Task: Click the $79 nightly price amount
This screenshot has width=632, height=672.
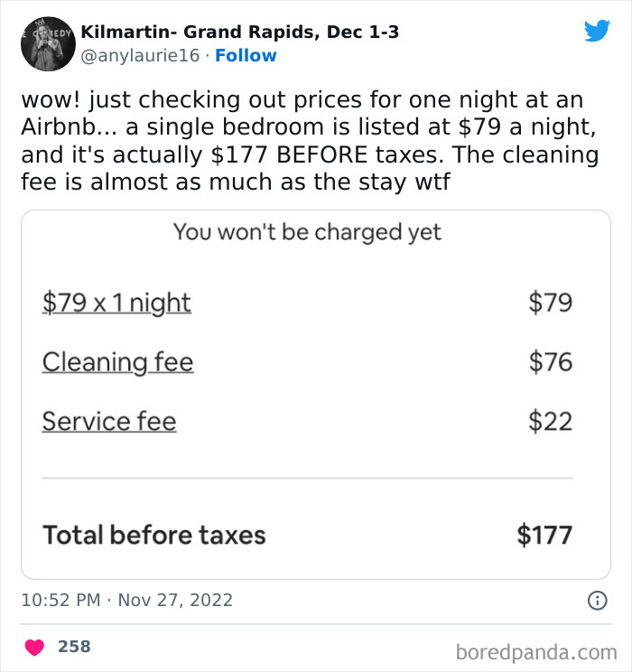Action: [551, 302]
